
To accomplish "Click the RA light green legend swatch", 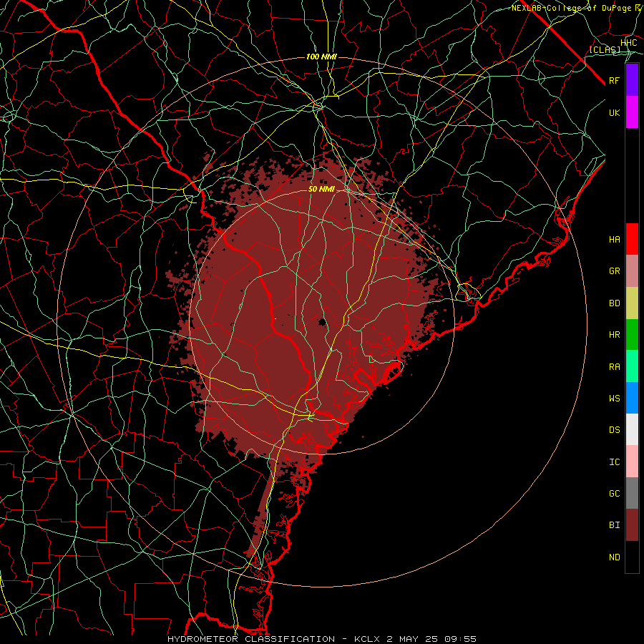I will tap(632, 366).
